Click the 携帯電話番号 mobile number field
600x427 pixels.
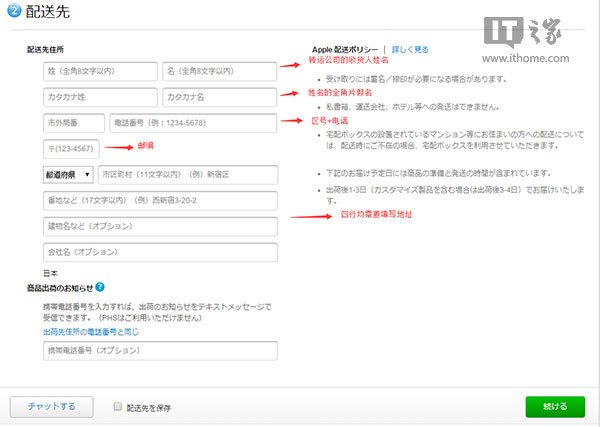159,350
